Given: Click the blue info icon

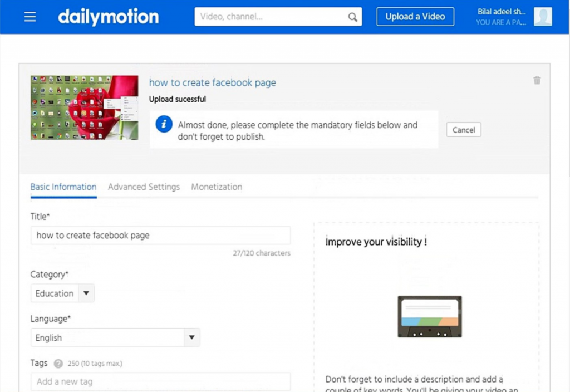Looking at the screenshot, I should 164,125.
